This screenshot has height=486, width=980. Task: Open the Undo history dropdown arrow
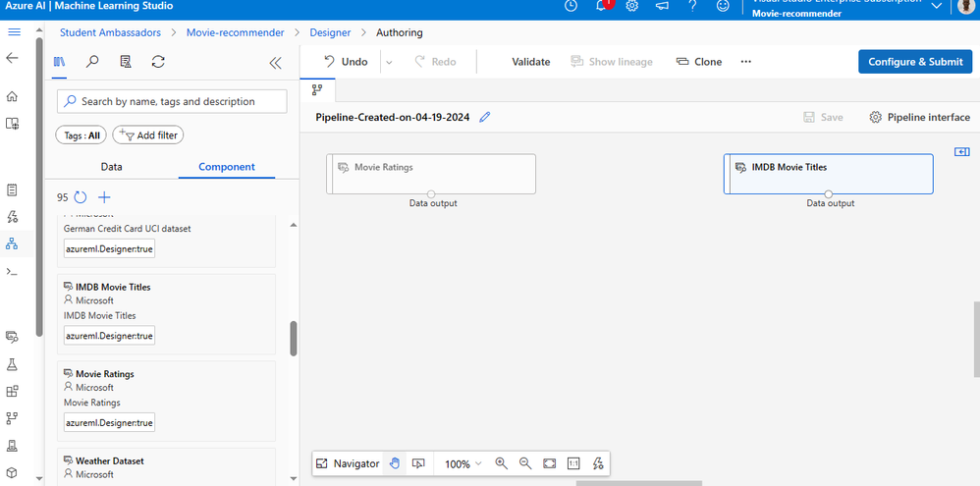click(x=389, y=62)
